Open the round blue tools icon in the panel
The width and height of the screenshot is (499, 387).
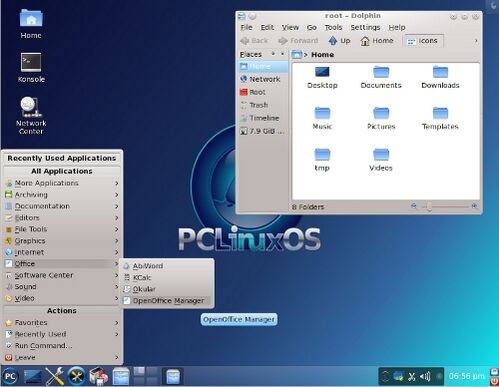point(76,376)
